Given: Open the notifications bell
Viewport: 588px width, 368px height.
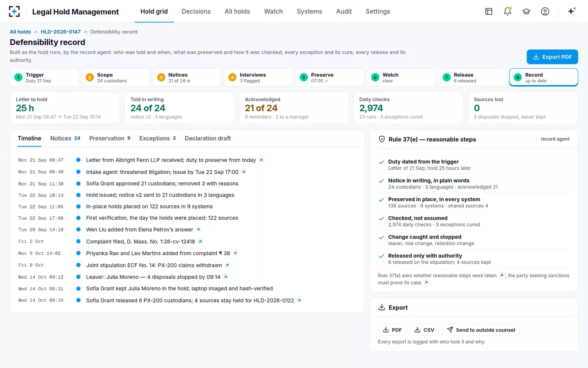Looking at the screenshot, I should point(508,11).
